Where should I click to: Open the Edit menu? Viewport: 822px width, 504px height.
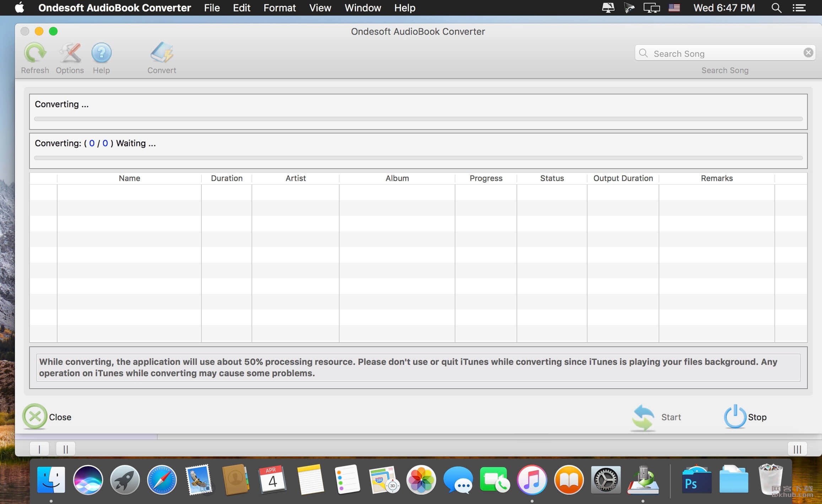[x=242, y=7]
